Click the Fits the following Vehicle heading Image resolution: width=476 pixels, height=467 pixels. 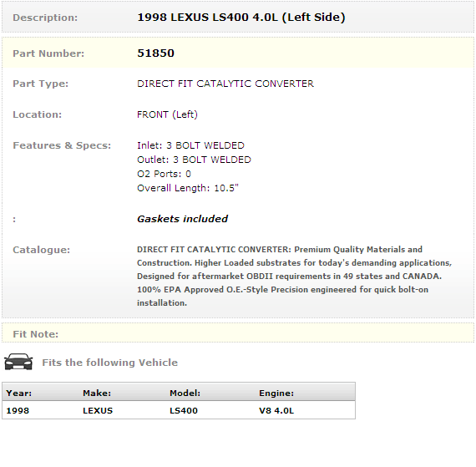pos(110,363)
